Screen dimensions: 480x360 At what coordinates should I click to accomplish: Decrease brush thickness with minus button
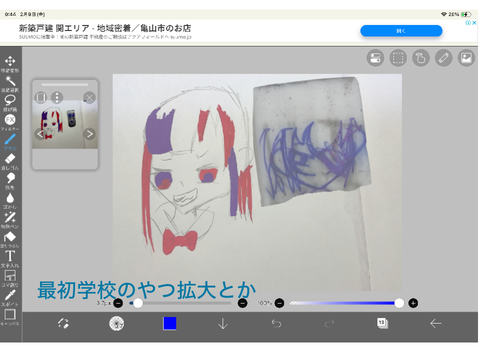[118, 303]
